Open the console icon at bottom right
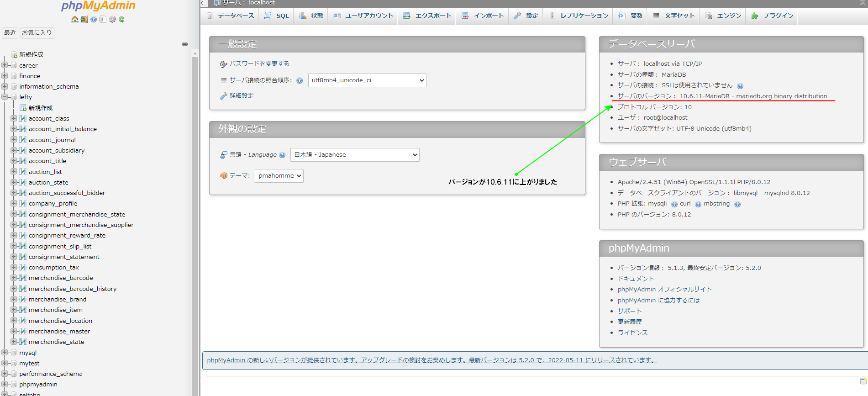868x396 pixels. point(863,380)
